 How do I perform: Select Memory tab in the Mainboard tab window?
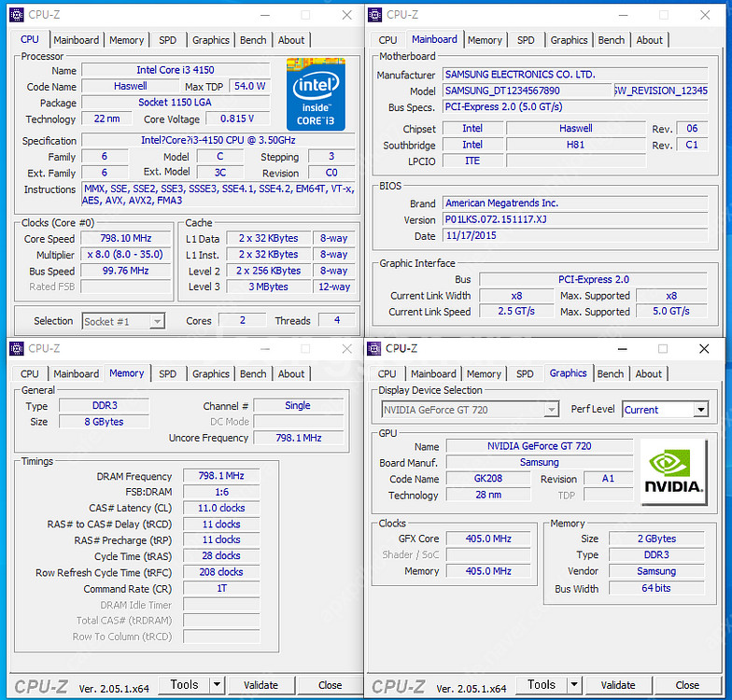click(x=485, y=40)
